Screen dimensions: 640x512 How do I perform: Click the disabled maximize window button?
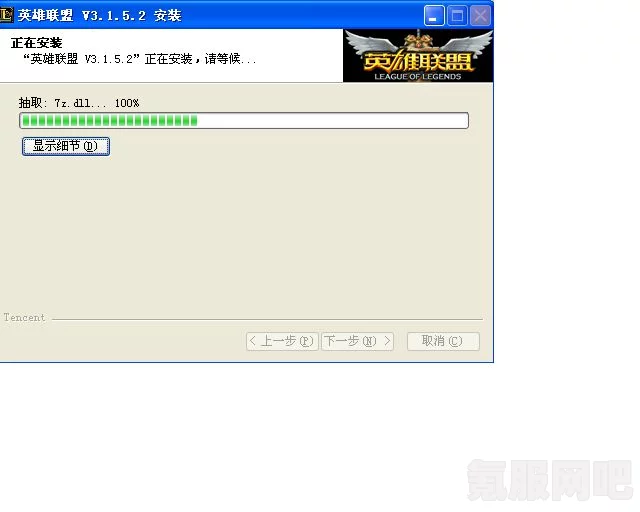(x=457, y=16)
